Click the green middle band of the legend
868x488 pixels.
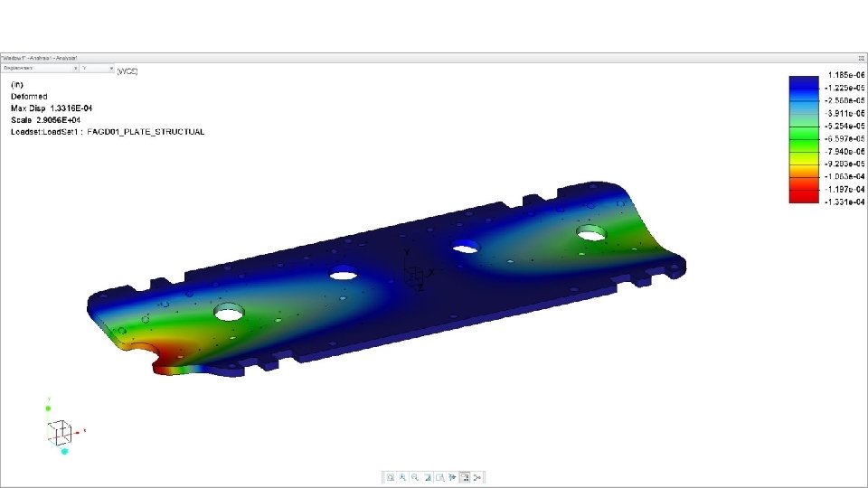(x=804, y=139)
